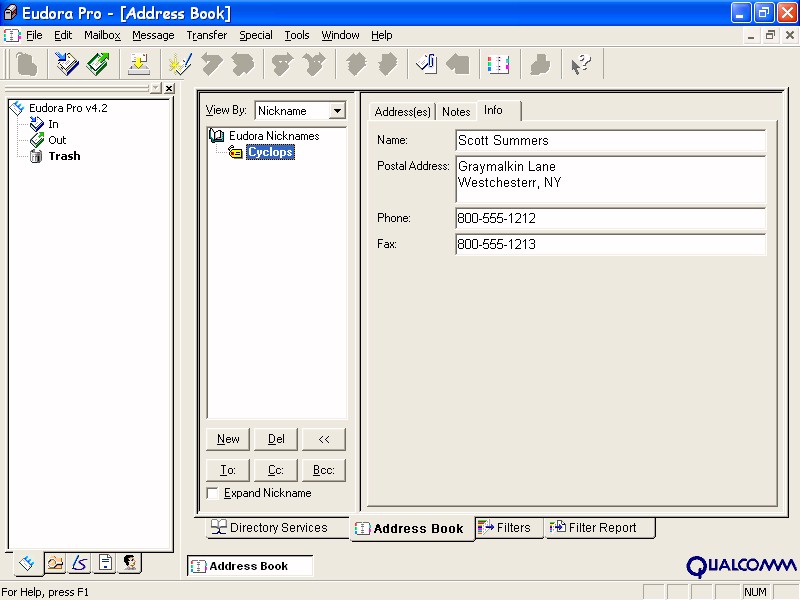Click the grayed icon after Attach File
The height and width of the screenshot is (600, 800).
458,64
